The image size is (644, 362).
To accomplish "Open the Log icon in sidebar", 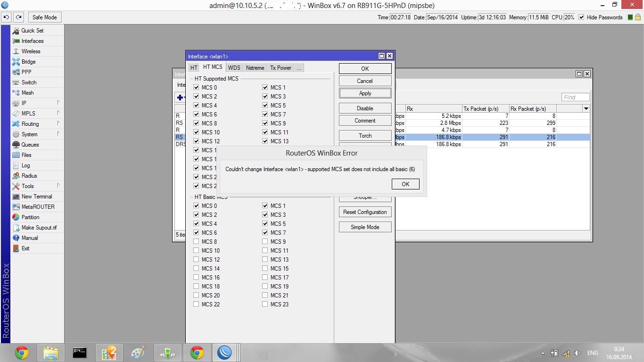I will pyautogui.click(x=16, y=165).
